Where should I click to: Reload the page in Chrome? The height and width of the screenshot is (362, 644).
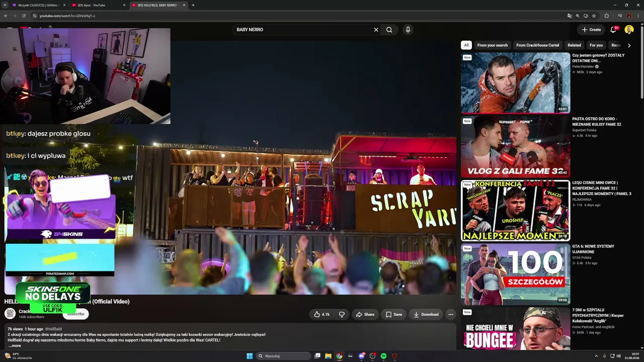click(x=24, y=16)
